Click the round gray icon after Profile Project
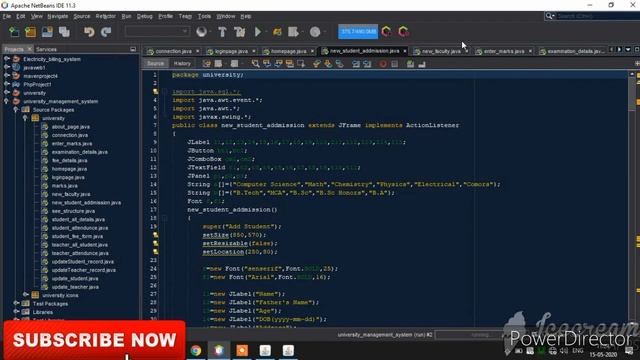 tap(315, 32)
